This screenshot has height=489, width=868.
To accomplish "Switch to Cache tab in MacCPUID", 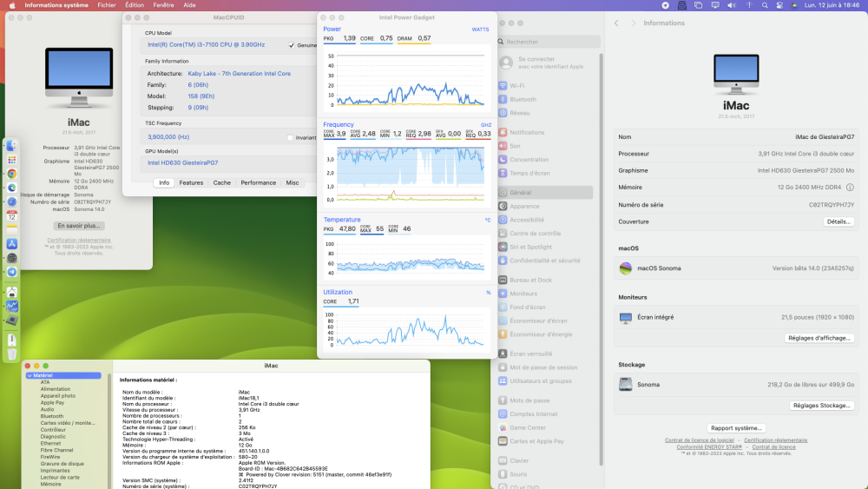I will (x=222, y=182).
